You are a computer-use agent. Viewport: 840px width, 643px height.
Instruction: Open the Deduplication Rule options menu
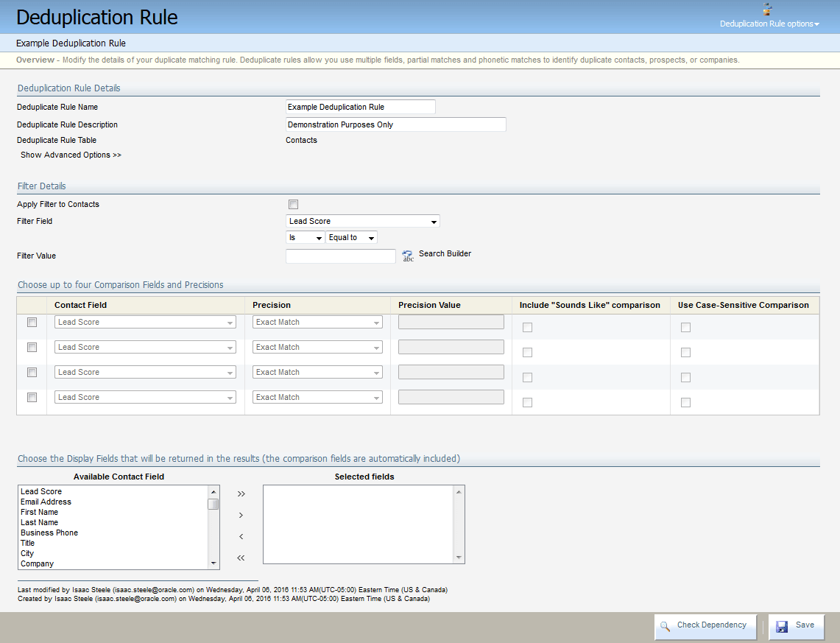[x=769, y=23]
